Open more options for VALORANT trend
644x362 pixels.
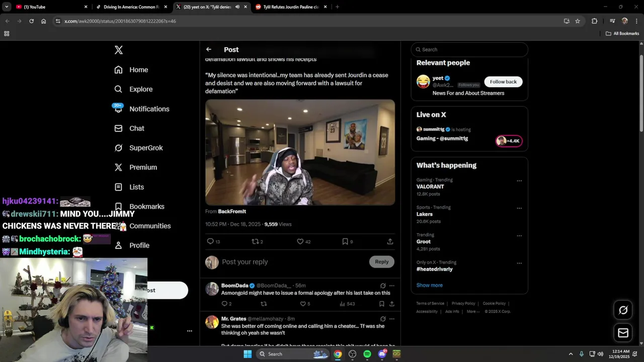point(519,180)
